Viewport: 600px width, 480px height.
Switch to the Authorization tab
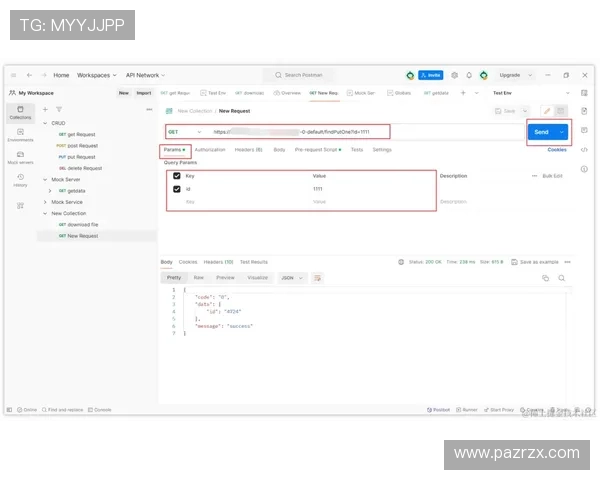click(x=210, y=149)
